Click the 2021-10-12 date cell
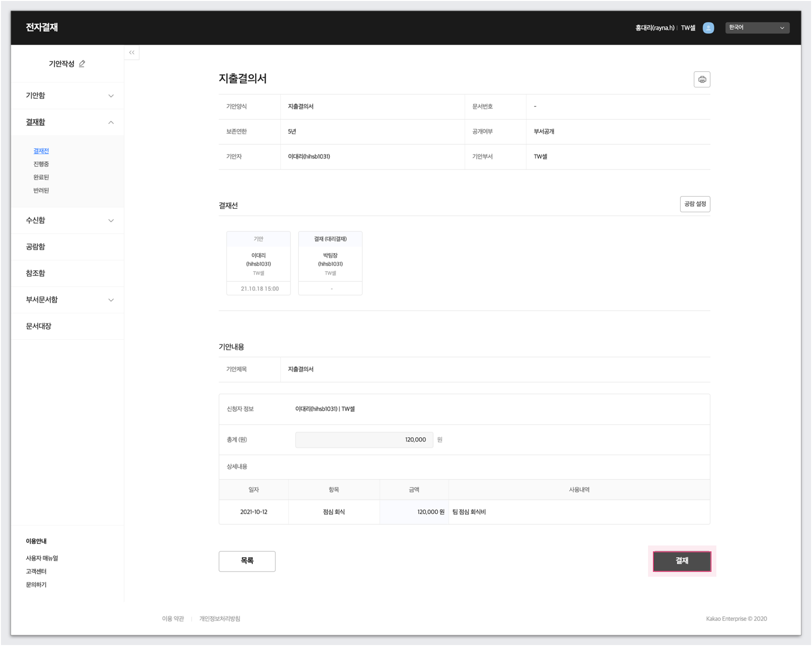This screenshot has width=812, height=646. 254,512
